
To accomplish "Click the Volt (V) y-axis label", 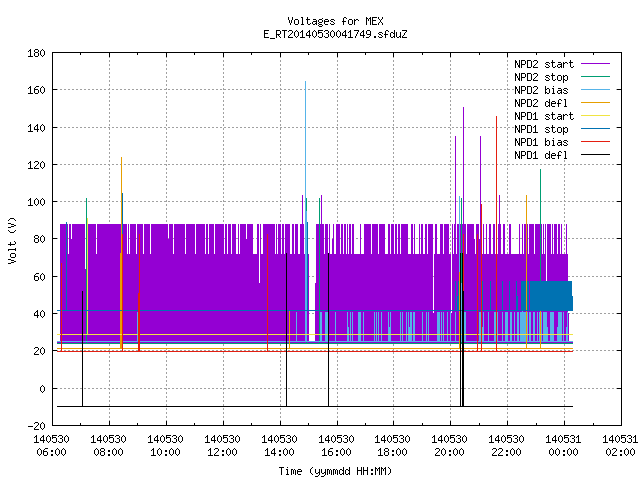I will (x=12, y=240).
